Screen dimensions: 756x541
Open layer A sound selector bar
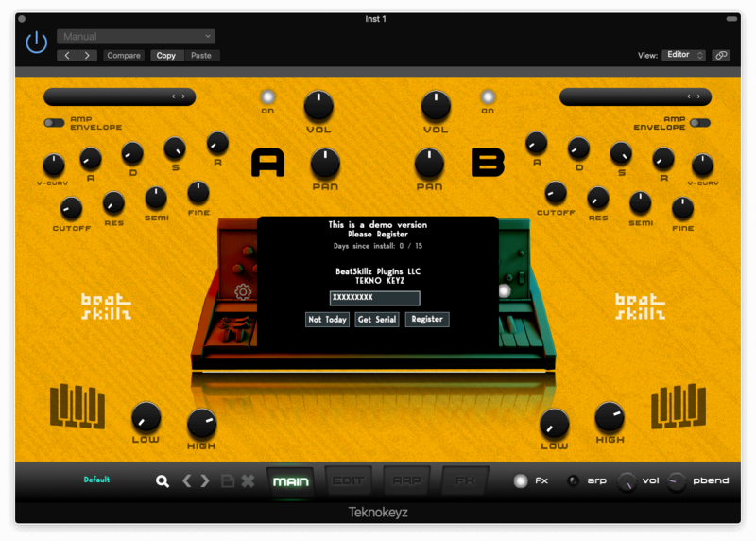pyautogui.click(x=120, y=96)
